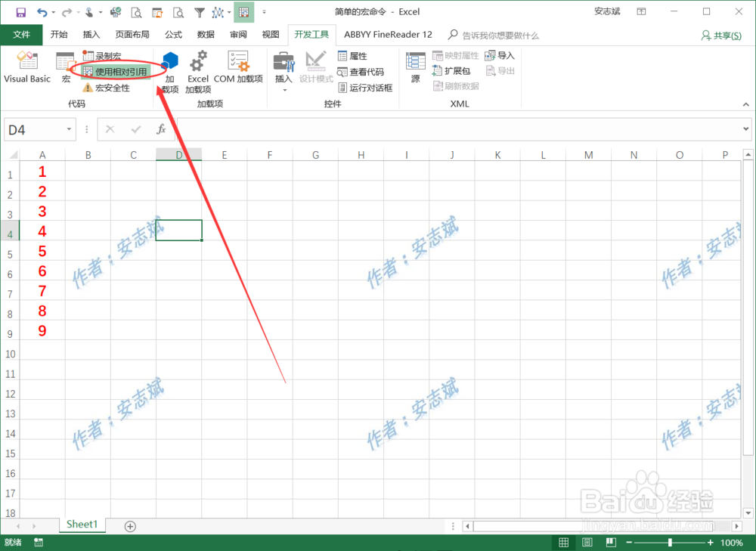Image resolution: width=756 pixels, height=551 pixels.
Task: Click cell A9 containing 9
Action: (x=42, y=331)
